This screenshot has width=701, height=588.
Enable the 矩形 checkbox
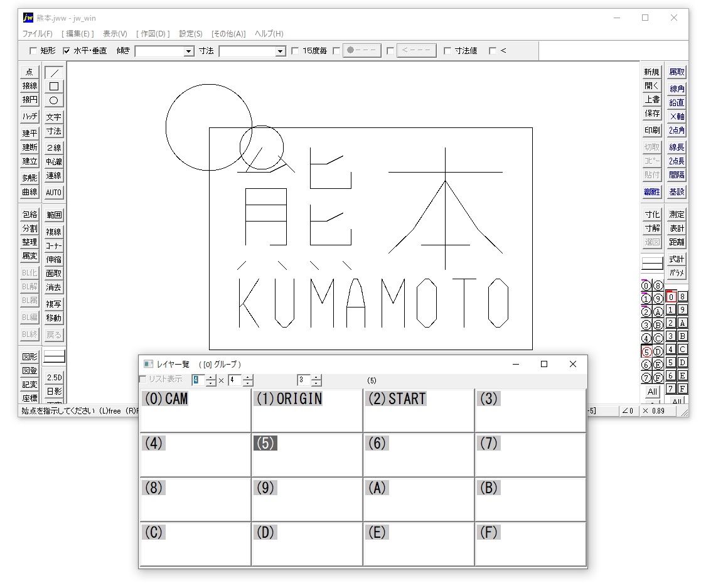[x=34, y=51]
